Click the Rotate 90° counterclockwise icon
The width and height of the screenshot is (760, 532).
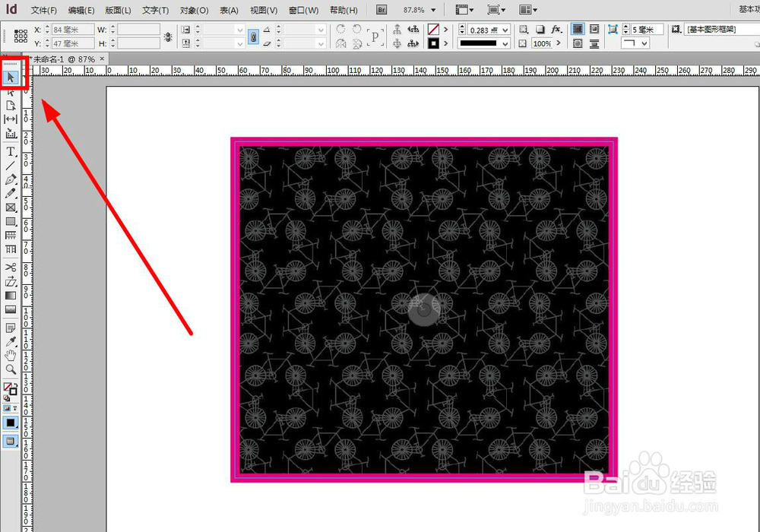(x=356, y=29)
